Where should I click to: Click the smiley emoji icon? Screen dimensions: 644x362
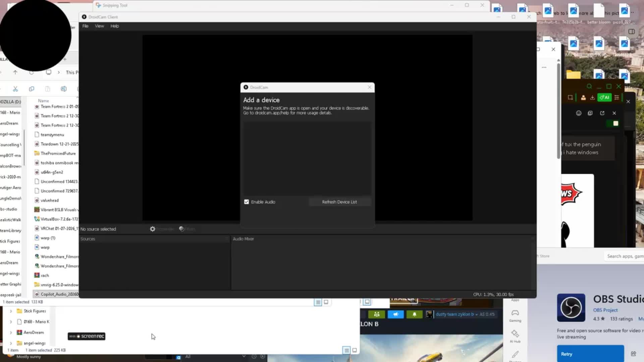click(579, 113)
